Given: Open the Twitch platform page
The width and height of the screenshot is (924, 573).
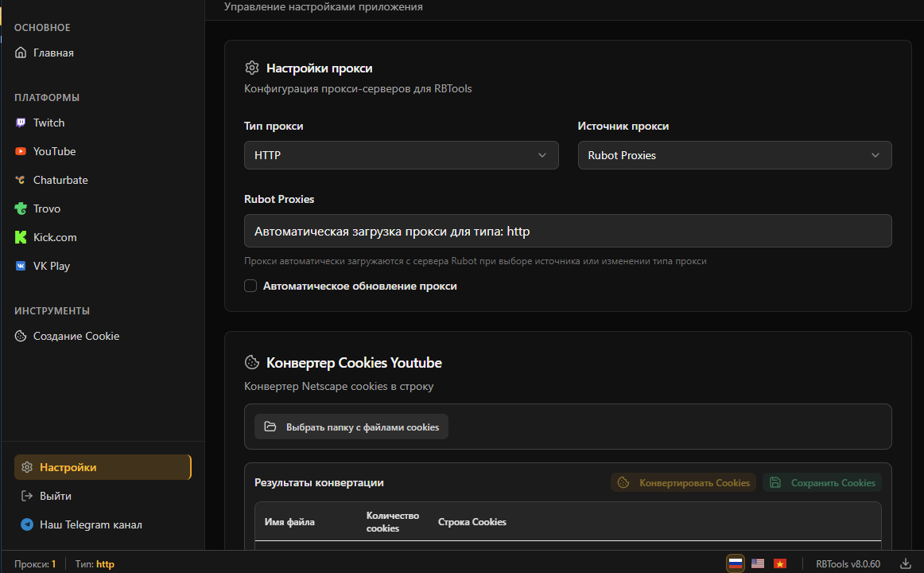Looking at the screenshot, I should coord(49,123).
